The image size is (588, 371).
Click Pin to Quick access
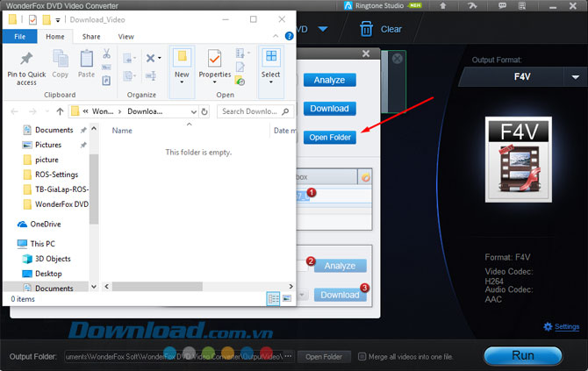click(x=26, y=68)
